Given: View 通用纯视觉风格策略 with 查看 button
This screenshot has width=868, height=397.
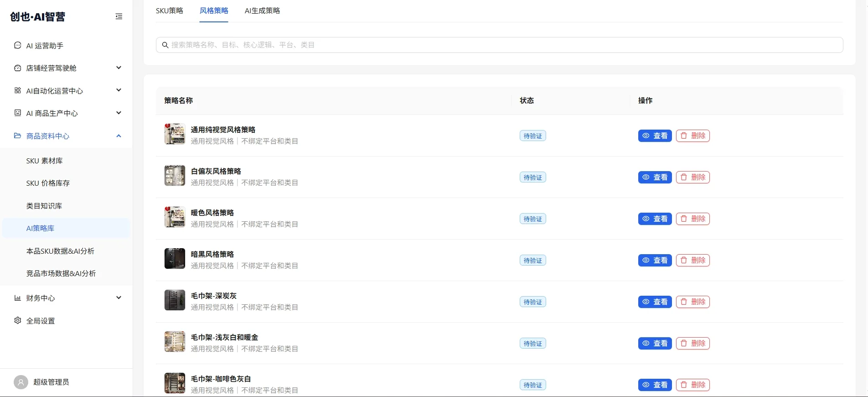Looking at the screenshot, I should (x=655, y=136).
